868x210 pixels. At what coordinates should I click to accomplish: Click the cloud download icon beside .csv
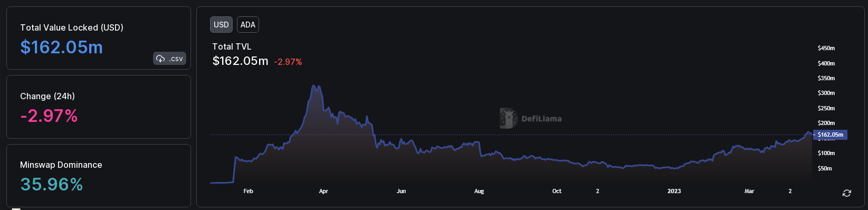pyautogui.click(x=160, y=59)
